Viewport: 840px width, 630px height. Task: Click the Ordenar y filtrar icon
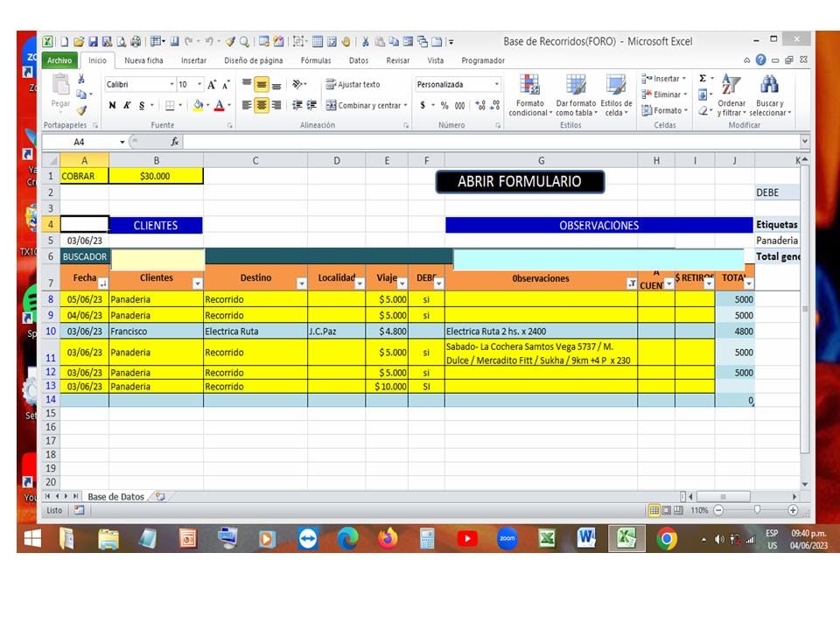tap(731, 95)
